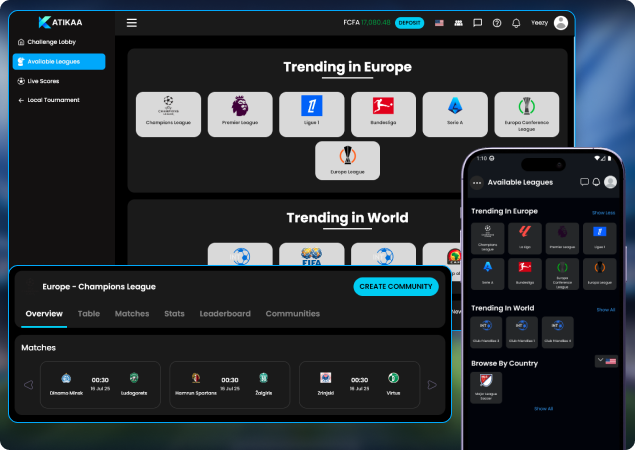Click the FCFA 17,080.48 balance text
The height and width of the screenshot is (450, 635).
pos(367,22)
